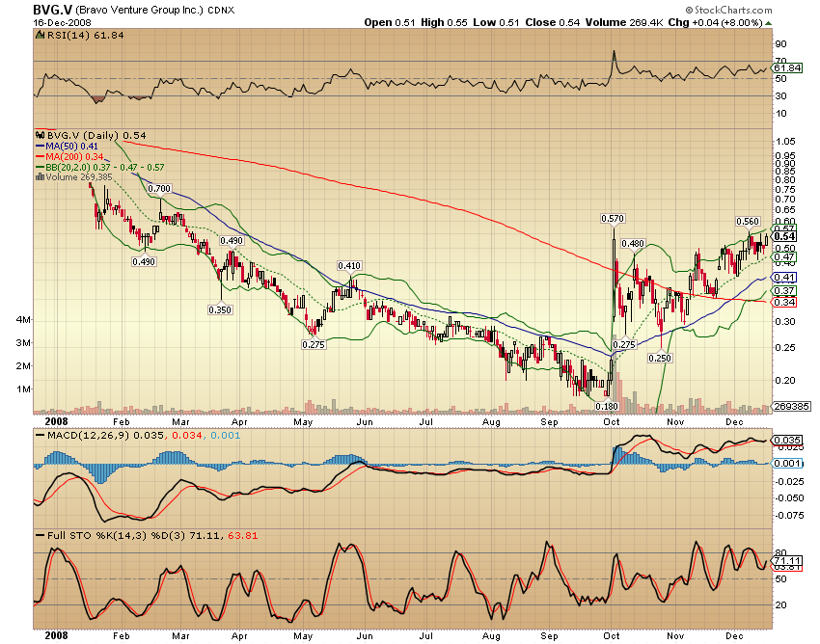Click the candle icon beside BVG.V (Daily)
This screenshot has height=644, width=820.
(x=41, y=135)
